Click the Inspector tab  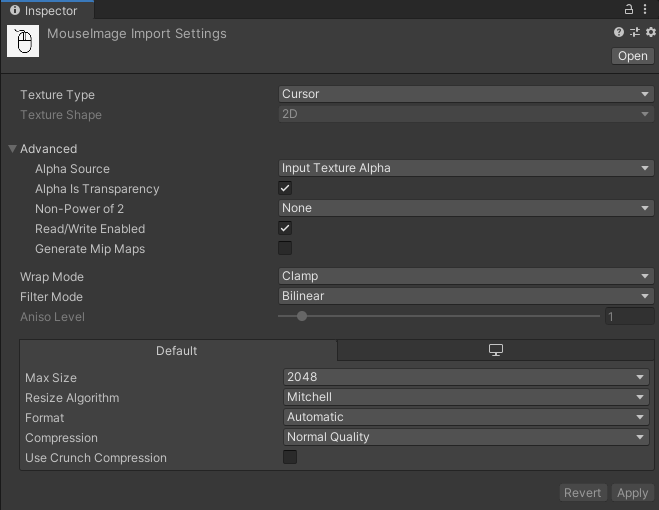(47, 10)
